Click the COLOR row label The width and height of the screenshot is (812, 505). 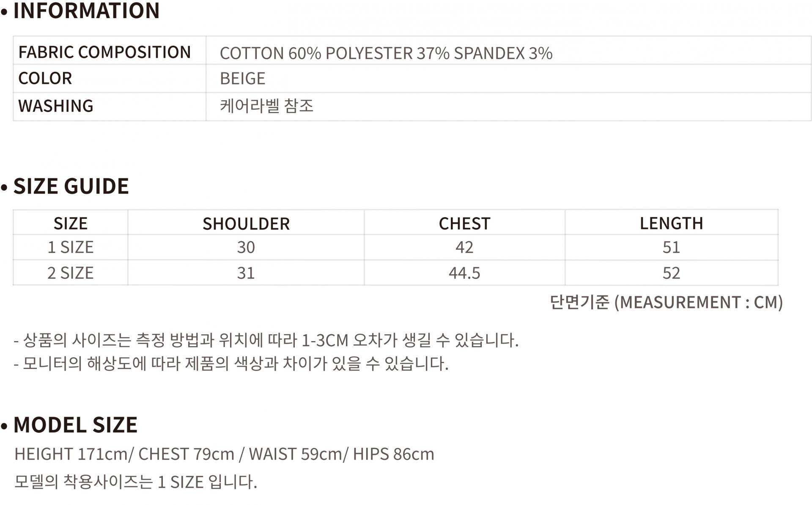pos(45,79)
